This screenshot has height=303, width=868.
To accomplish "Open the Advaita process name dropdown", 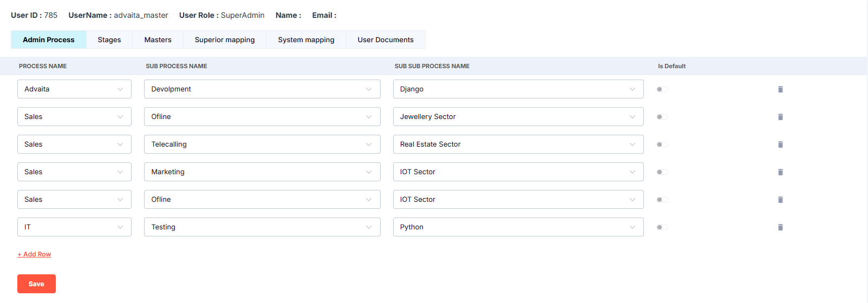I will click(74, 89).
